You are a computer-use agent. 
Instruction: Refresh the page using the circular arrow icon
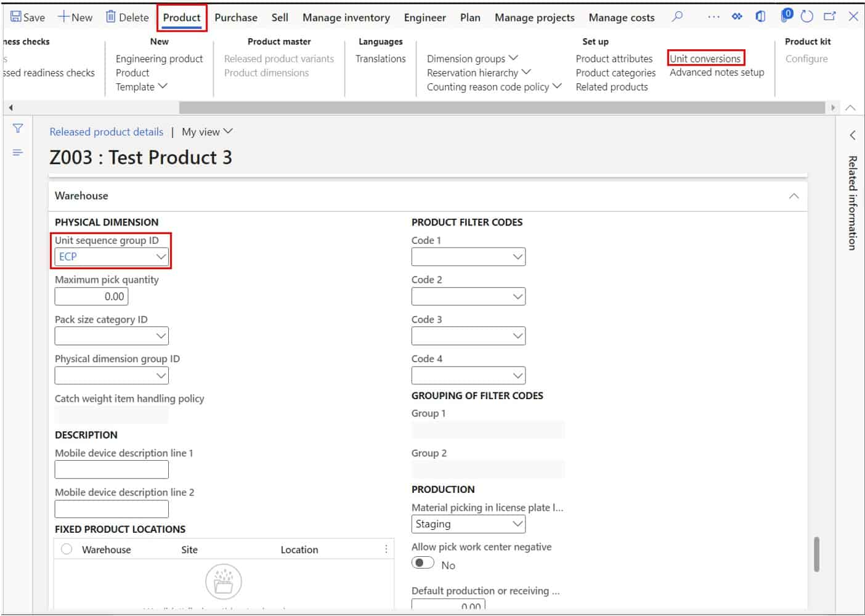tap(806, 17)
